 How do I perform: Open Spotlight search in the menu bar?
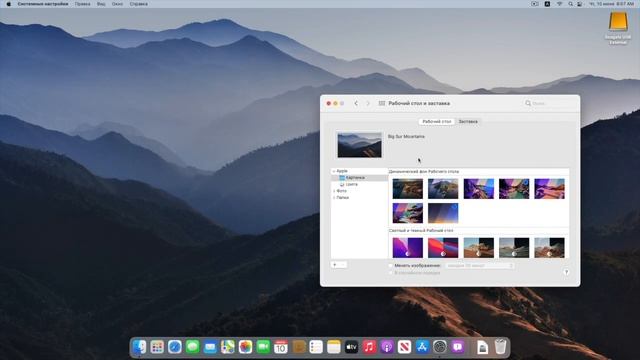coord(570,4)
